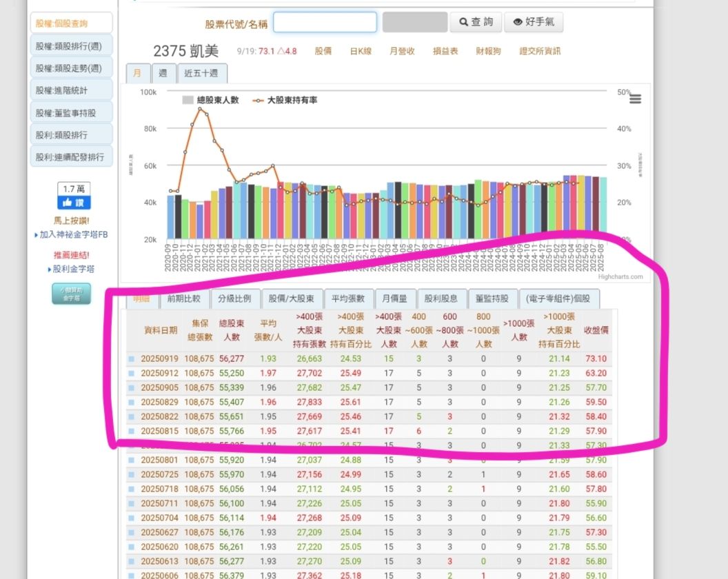Open 股利:連續配發排行 in the sidebar
This screenshot has width=728, height=579.
point(71,157)
